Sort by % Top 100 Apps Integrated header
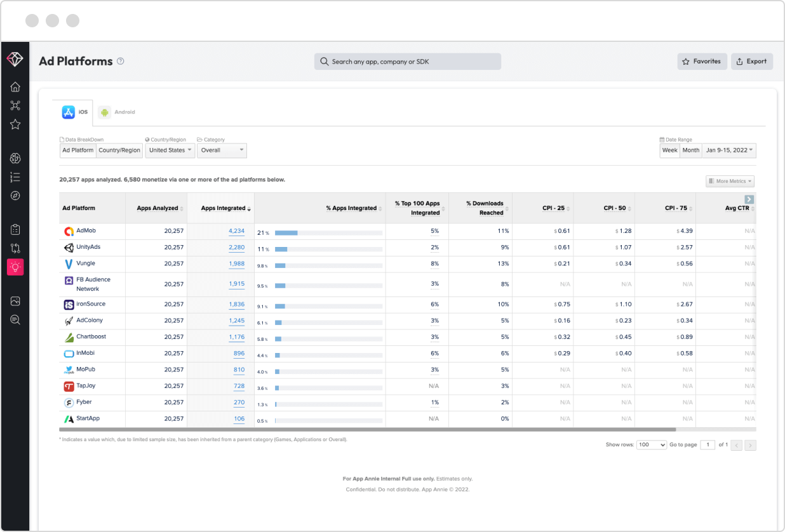This screenshot has height=532, width=785. click(x=417, y=208)
